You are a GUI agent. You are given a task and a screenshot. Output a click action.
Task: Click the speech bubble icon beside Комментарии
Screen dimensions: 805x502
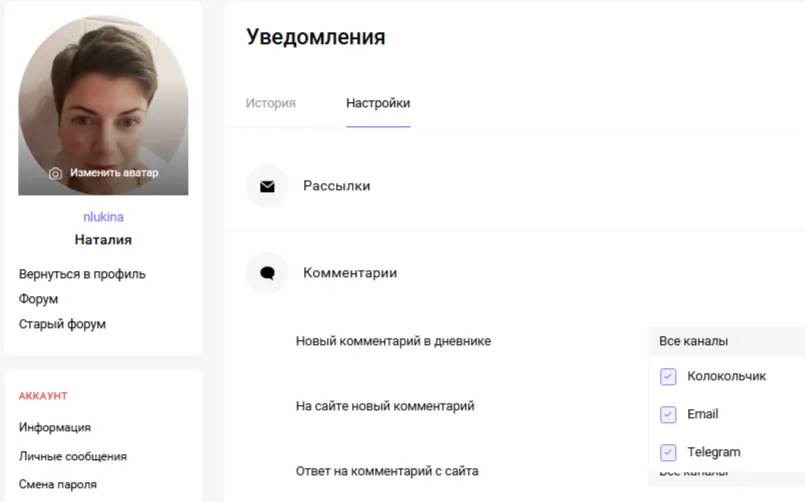coord(267,273)
